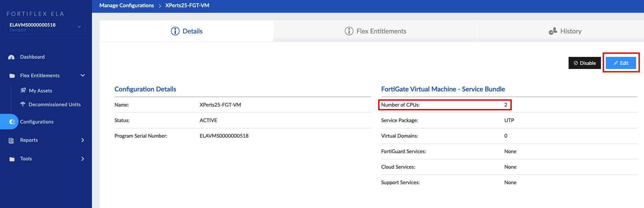Open My Assets in sidebar
This screenshot has height=208, width=644.
(40, 91)
